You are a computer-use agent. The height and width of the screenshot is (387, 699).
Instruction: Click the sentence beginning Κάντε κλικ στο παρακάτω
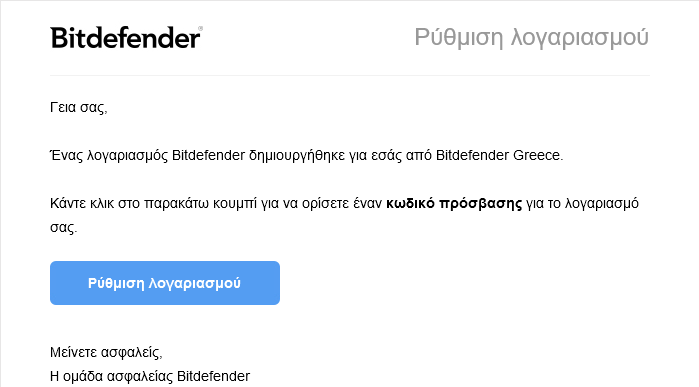[344, 215]
